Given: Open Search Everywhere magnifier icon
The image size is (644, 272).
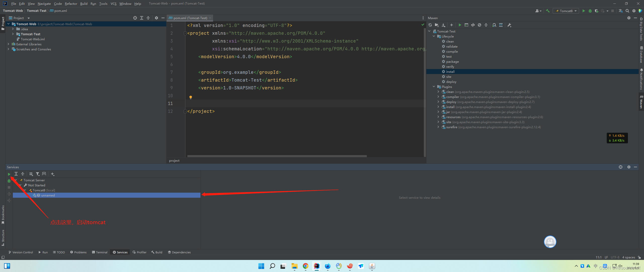Looking at the screenshot, I should tap(627, 11).
